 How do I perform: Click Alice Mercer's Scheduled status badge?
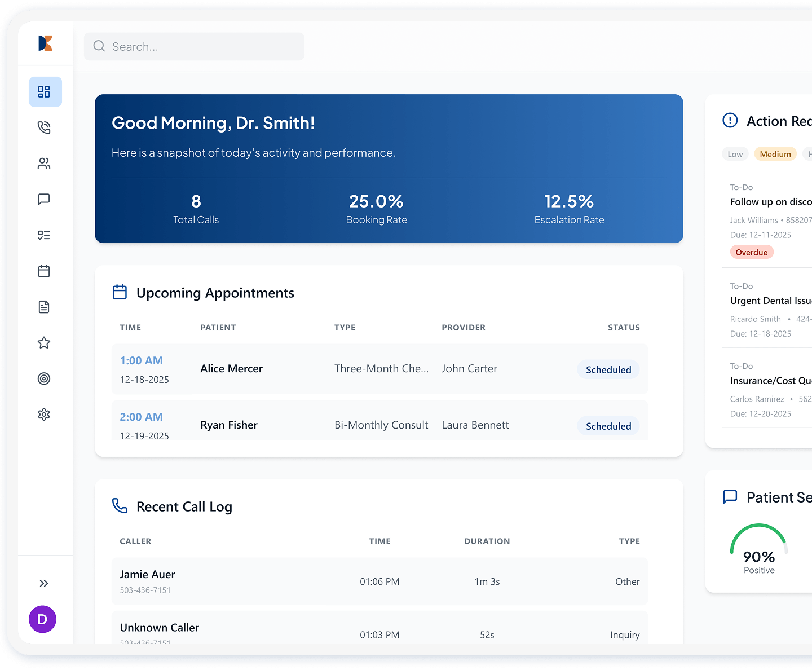(x=608, y=369)
